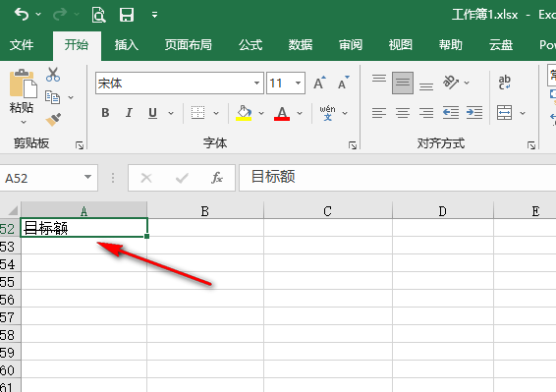Click into the 宋体 font name box
The image size is (556, 392).
173,84
